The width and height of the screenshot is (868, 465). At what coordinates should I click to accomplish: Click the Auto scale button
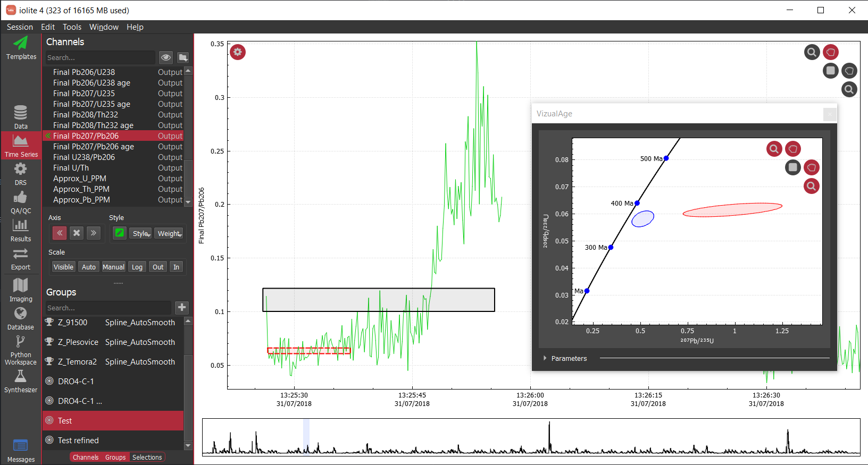click(x=89, y=267)
